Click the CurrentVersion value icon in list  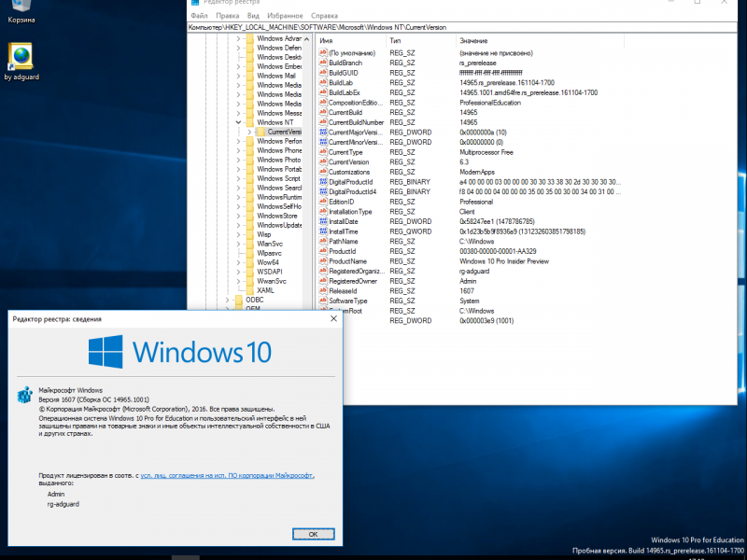323,161
